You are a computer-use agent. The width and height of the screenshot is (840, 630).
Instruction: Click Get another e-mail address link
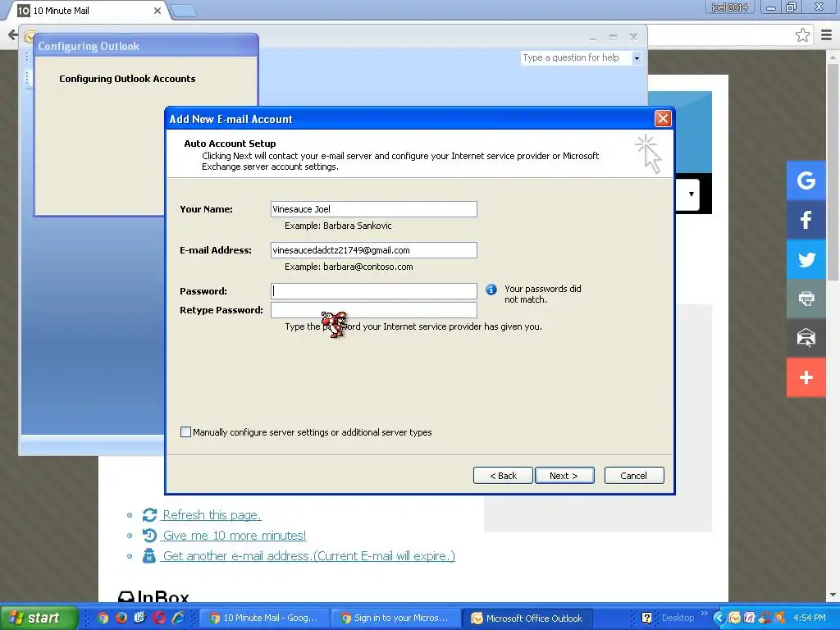click(308, 555)
